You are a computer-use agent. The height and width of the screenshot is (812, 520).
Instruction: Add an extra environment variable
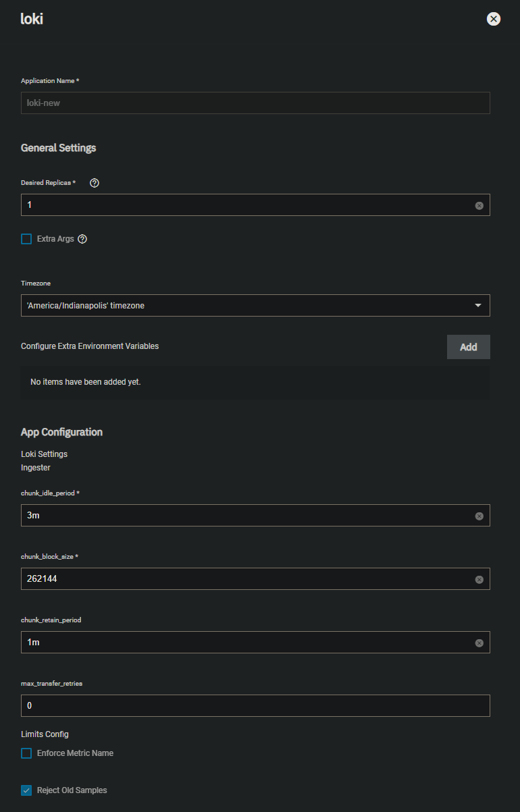tap(468, 347)
